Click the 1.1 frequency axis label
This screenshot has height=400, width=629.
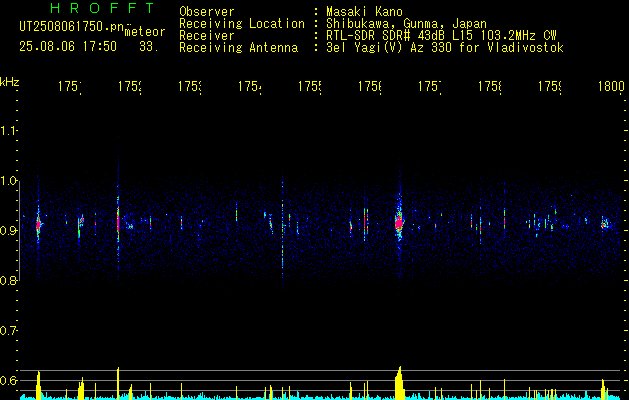(8, 131)
